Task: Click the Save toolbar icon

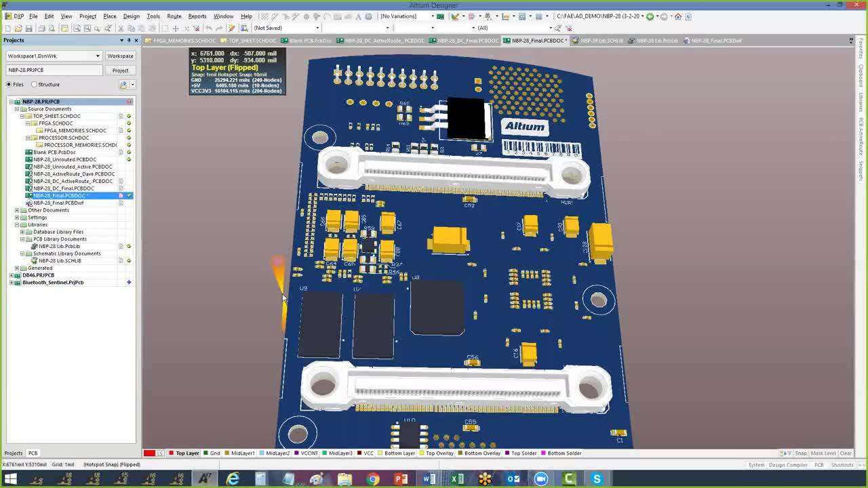Action: [28, 28]
